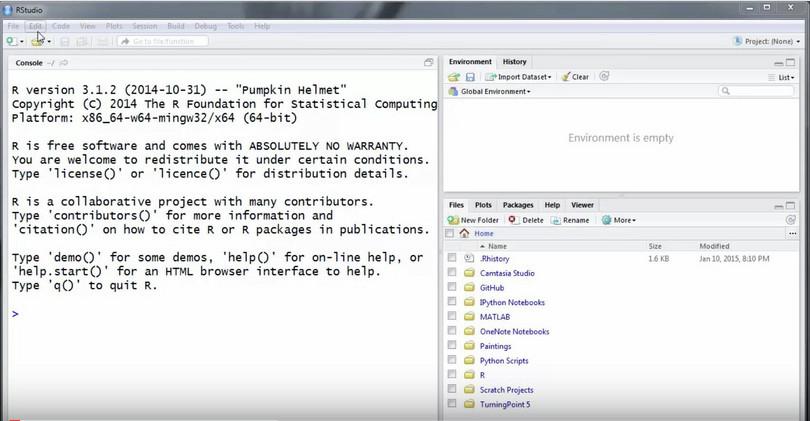Image resolution: width=810 pixels, height=421 pixels.
Task: Click the Home icon in Files path
Action: 464,233
